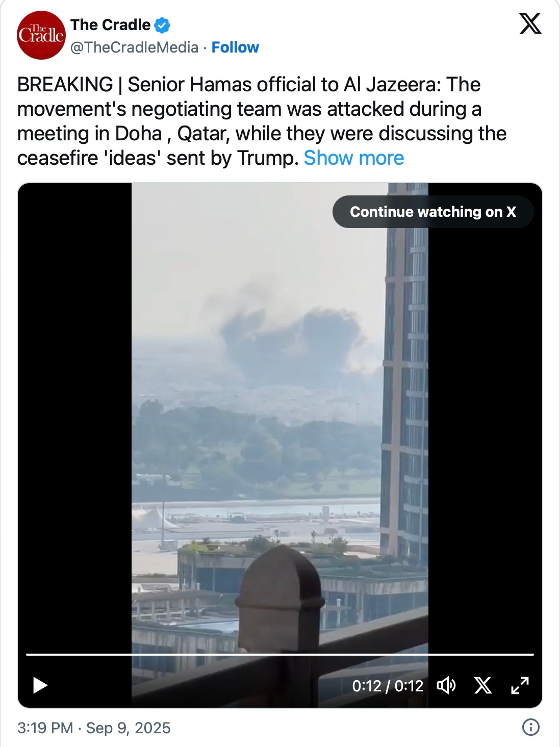Follow The Cradle account
Screen dimensions: 560x747
tap(235, 47)
